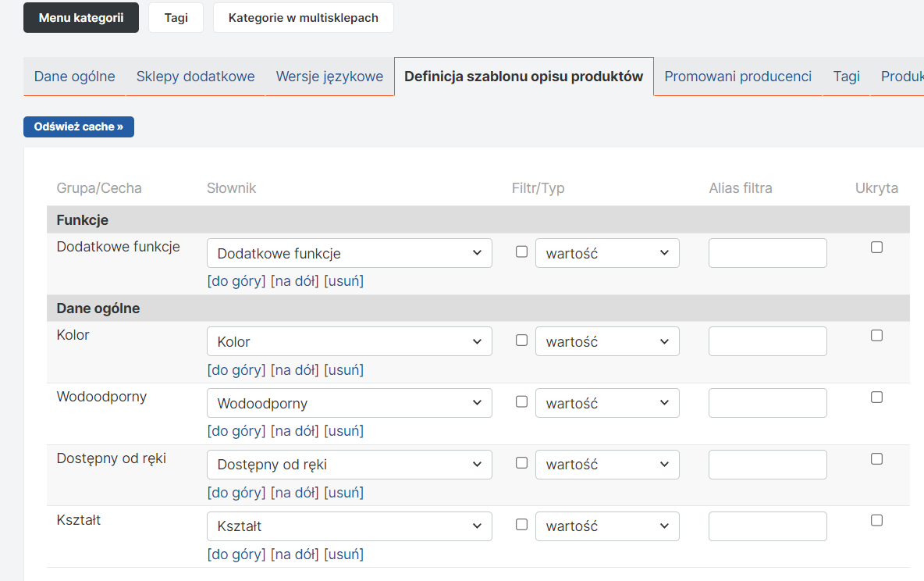Check the filter checkbox for Dodatkowe funkcje

click(522, 251)
